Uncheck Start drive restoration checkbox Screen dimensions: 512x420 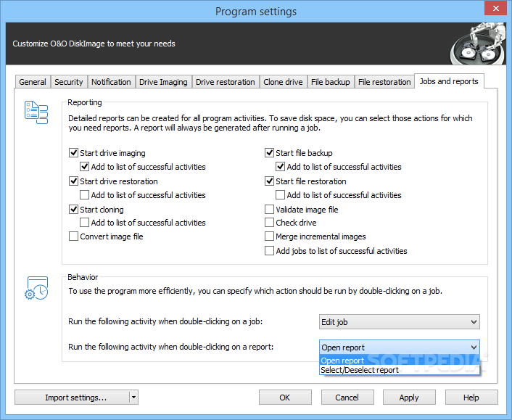tap(73, 181)
